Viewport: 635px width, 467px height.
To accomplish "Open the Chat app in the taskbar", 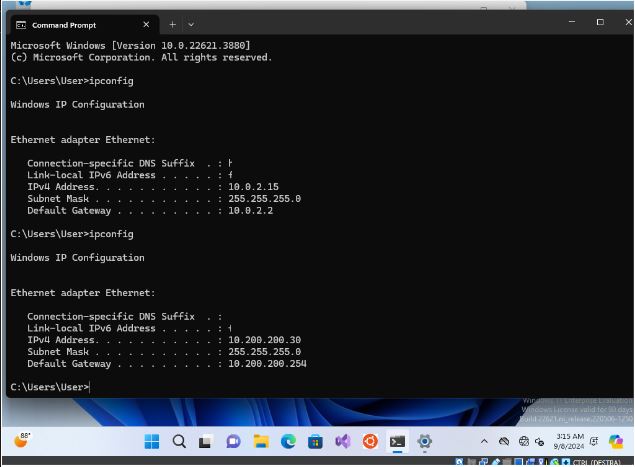I will tap(233, 441).
